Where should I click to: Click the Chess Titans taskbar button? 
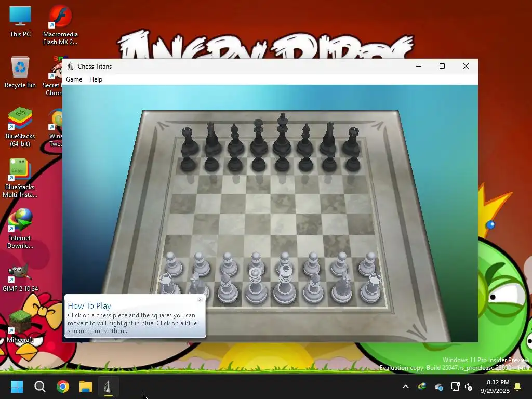(x=108, y=387)
